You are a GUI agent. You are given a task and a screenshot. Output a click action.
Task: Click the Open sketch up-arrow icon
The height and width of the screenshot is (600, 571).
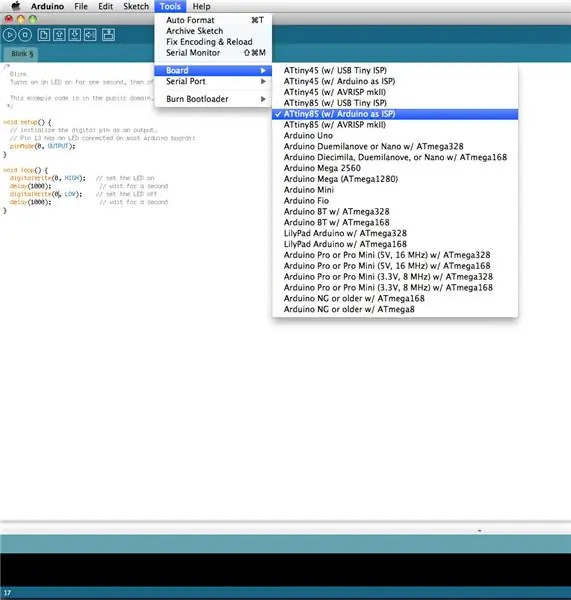pyautogui.click(x=59, y=35)
